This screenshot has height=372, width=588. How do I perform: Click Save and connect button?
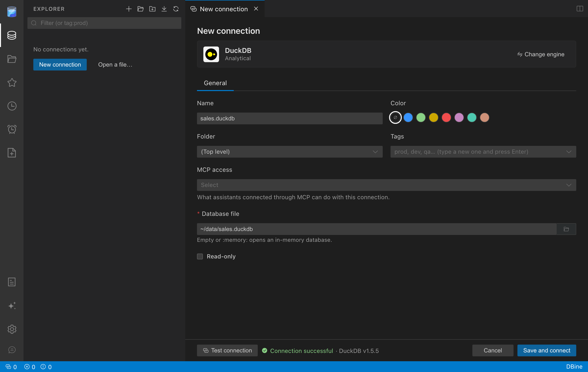tap(547, 350)
